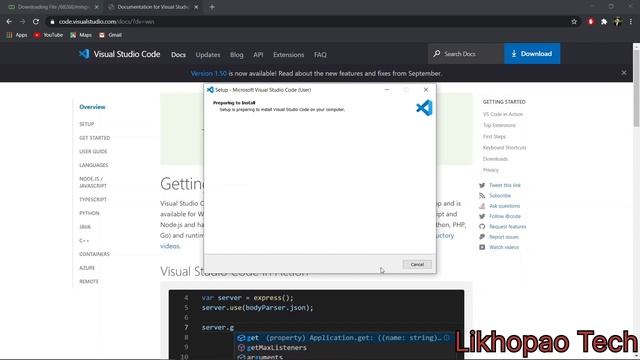Viewport: 640px width, 360px height.
Task: Open the Blog navigation item
Action: click(236, 55)
